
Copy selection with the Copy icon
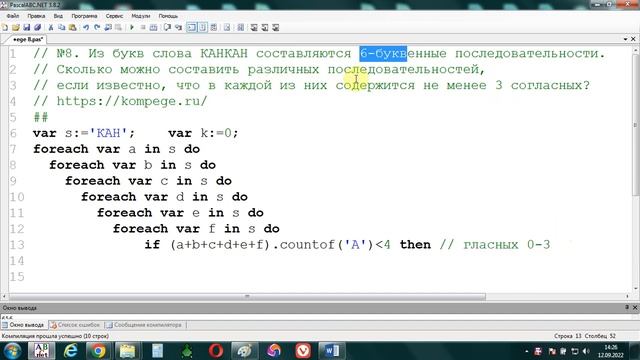(62, 27)
